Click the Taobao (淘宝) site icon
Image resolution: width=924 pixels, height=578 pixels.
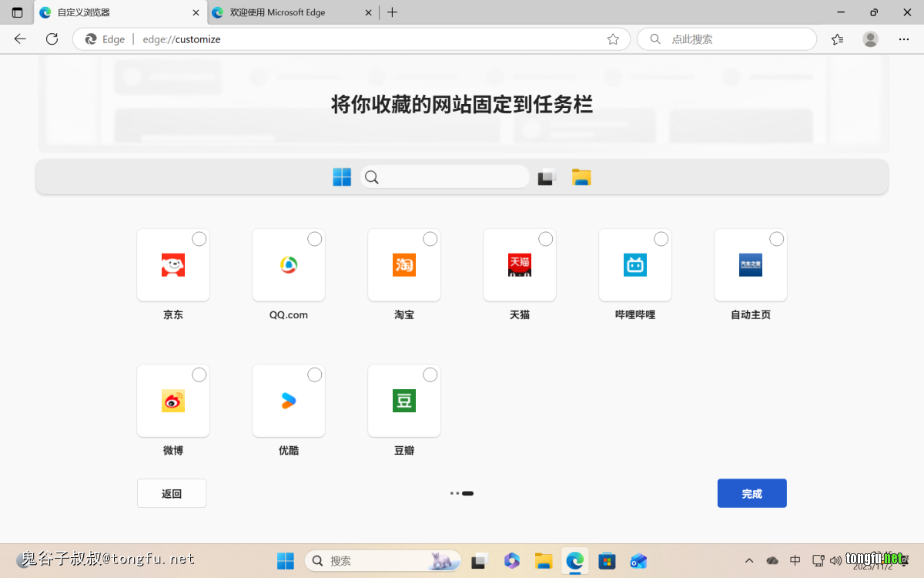[x=404, y=265]
